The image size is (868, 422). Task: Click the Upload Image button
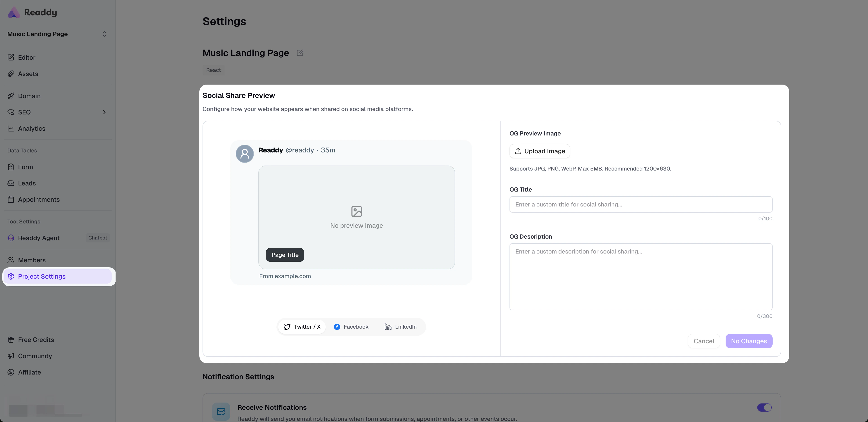540,151
